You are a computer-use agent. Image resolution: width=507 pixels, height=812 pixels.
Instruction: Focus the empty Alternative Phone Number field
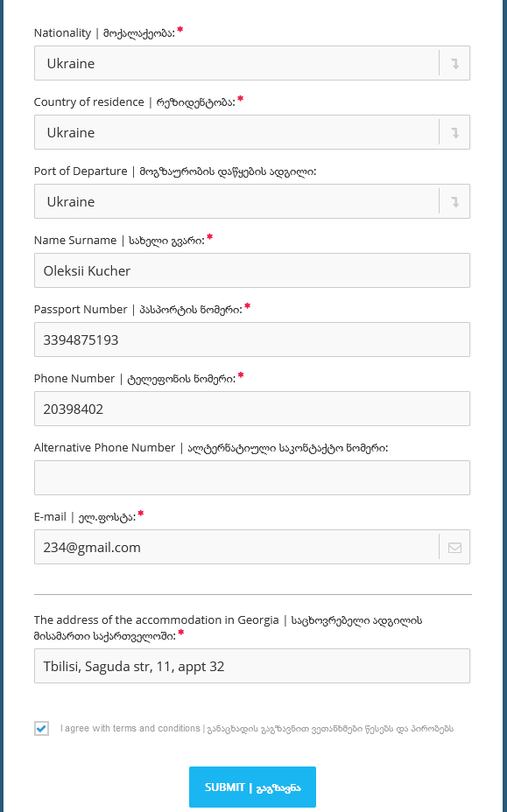(252, 478)
